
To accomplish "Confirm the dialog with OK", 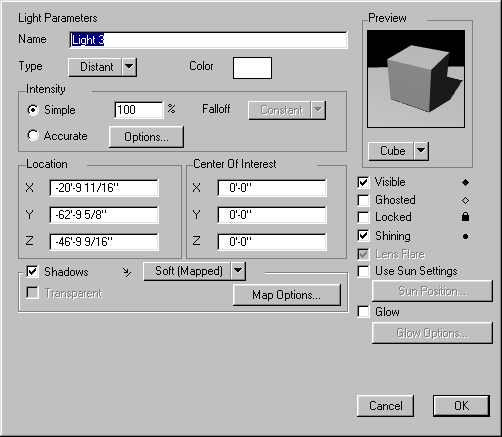I will coord(461,406).
